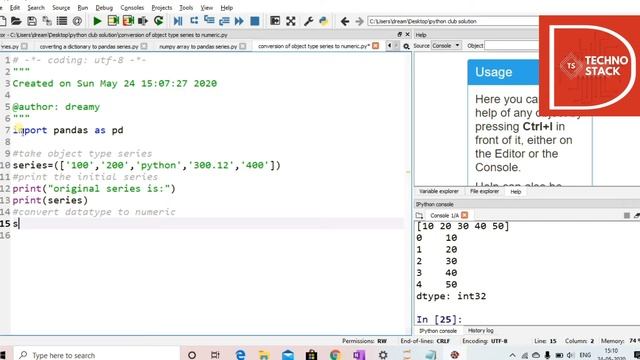This screenshot has width=640, height=360.
Task: Open the Debug menu
Action: (104, 8)
